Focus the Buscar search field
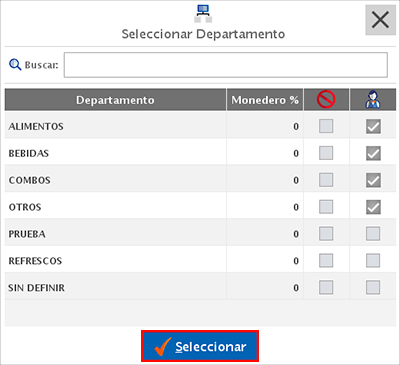 pos(226,65)
